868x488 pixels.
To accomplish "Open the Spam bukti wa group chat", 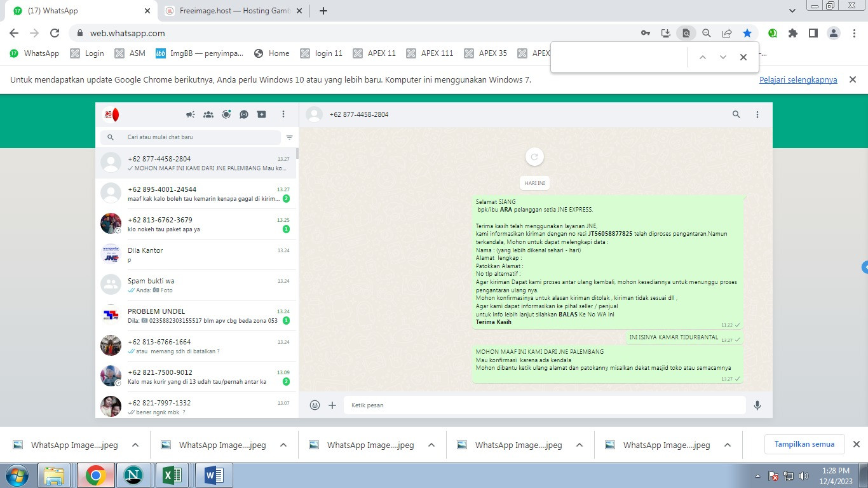I will (197, 285).
